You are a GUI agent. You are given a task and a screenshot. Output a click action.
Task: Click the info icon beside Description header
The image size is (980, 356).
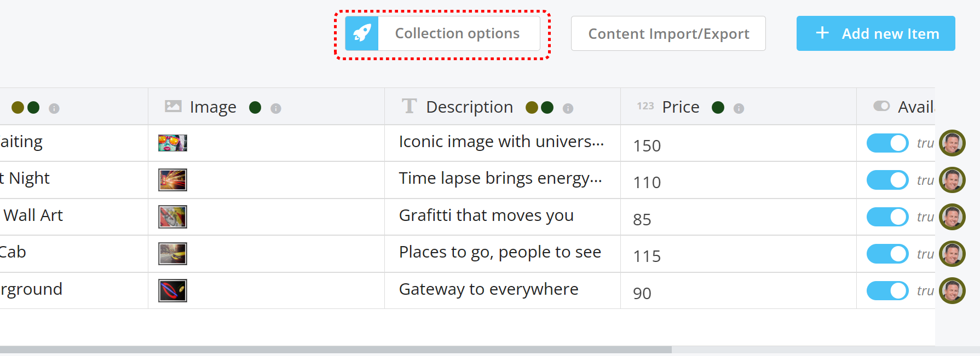tap(568, 108)
